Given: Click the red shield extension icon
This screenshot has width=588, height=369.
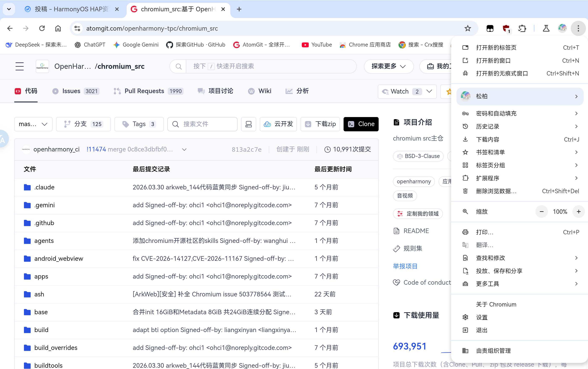Looking at the screenshot, I should 507,29.
